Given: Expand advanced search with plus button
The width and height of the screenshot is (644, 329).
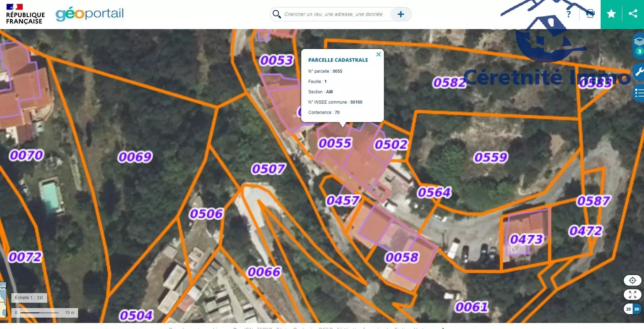Looking at the screenshot, I should (400, 14).
